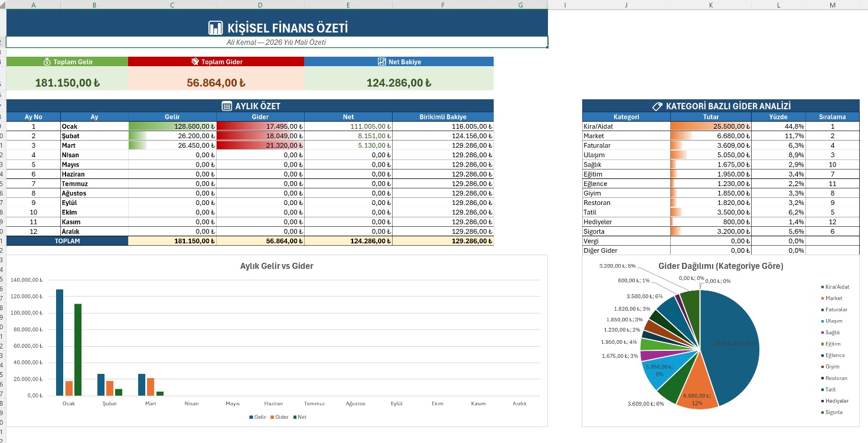Click the icon beside Net Bakiye
Screen dimensions: 868x443
point(381,62)
